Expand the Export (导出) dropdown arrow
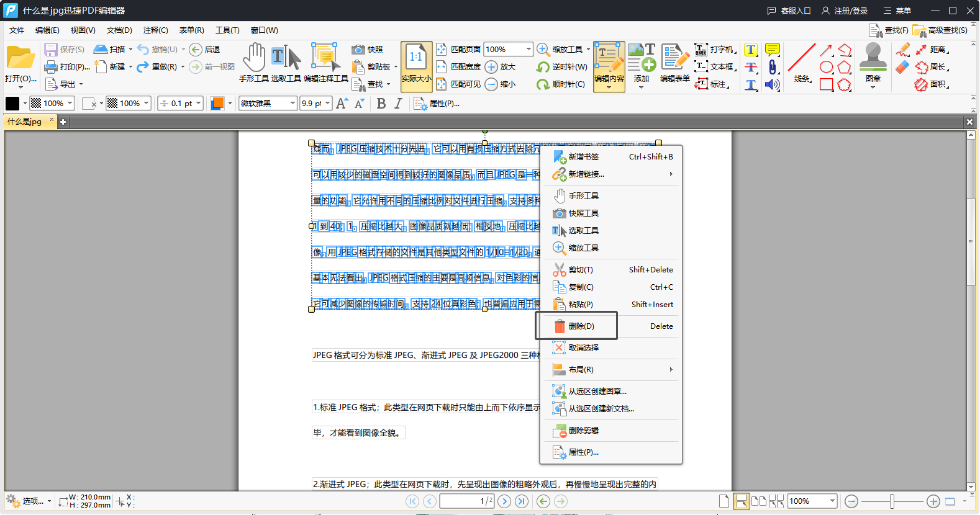The height and width of the screenshot is (515, 980). click(x=81, y=84)
